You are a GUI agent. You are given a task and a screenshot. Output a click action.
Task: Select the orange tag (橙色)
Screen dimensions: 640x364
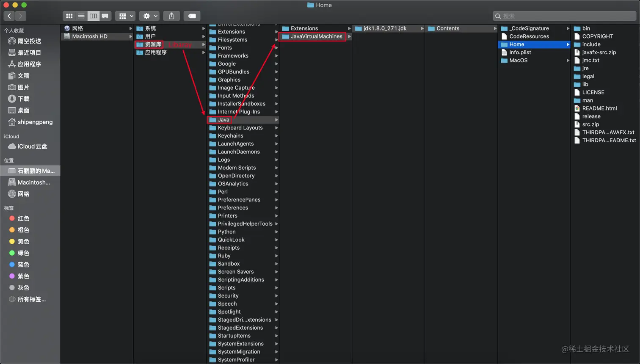coord(30,230)
